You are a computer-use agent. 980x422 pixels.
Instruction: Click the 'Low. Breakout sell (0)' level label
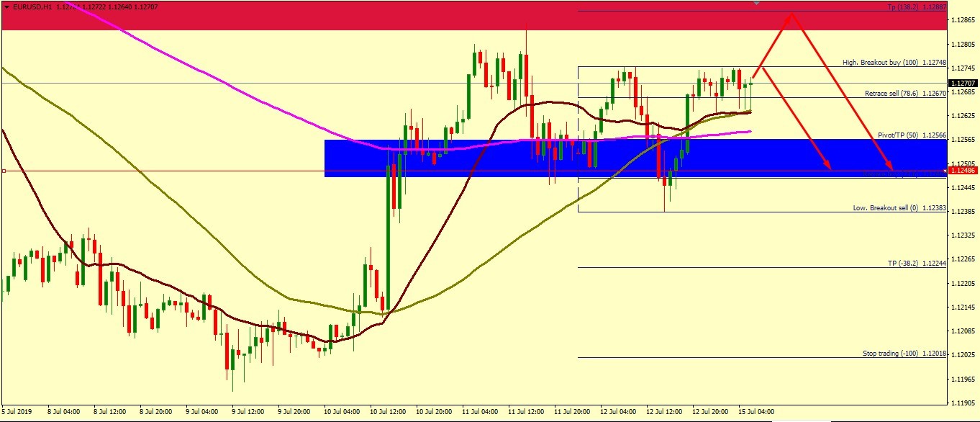pyautogui.click(x=884, y=208)
